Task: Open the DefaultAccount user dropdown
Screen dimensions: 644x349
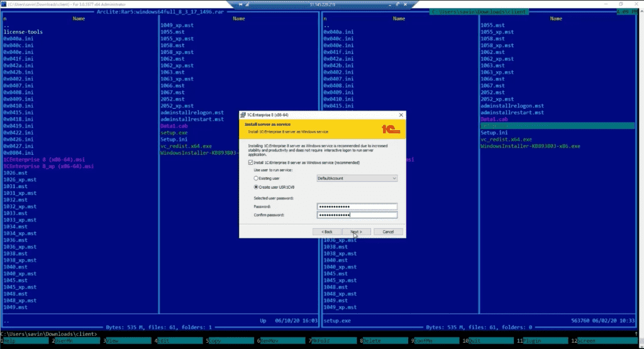Action: [x=357, y=178]
